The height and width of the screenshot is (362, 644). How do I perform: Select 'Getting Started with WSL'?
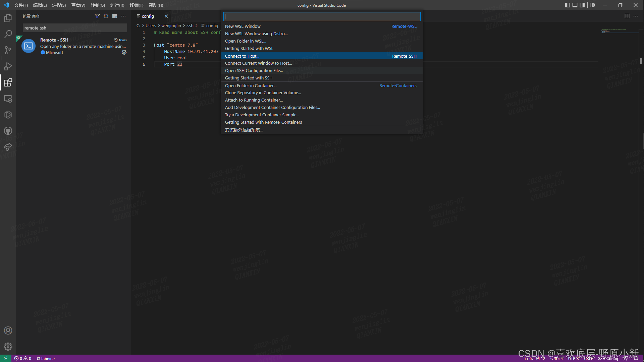322,48
